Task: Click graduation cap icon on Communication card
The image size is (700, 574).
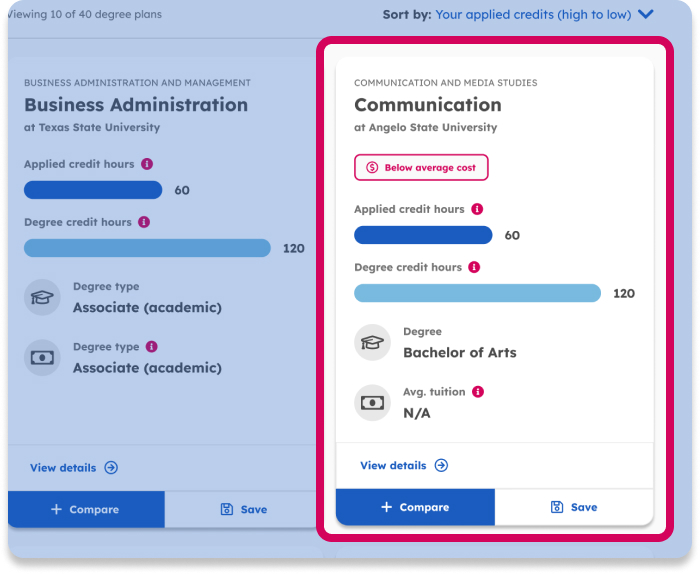Action: coord(372,343)
